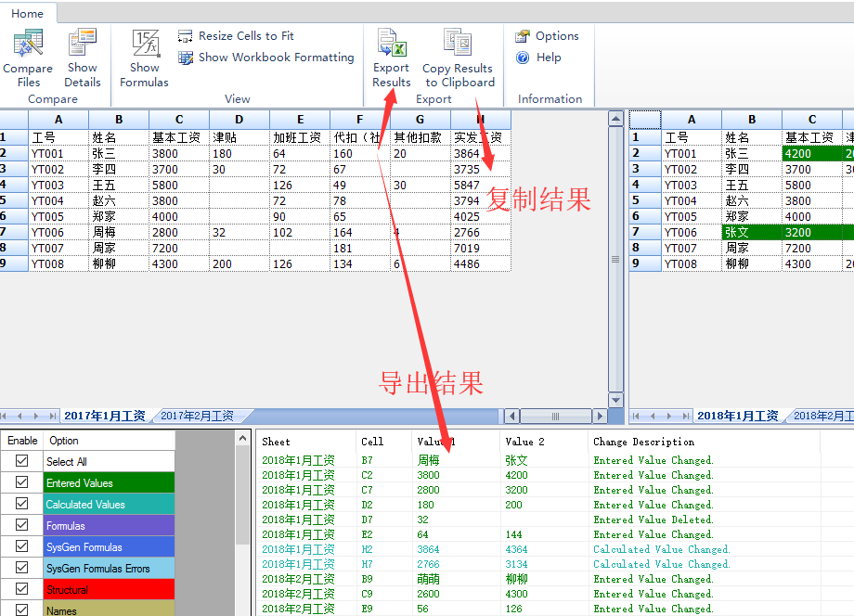This screenshot has height=616, width=854.
Task: Toggle the SysGen Formulas Errors checkbox
Action: (x=21, y=568)
